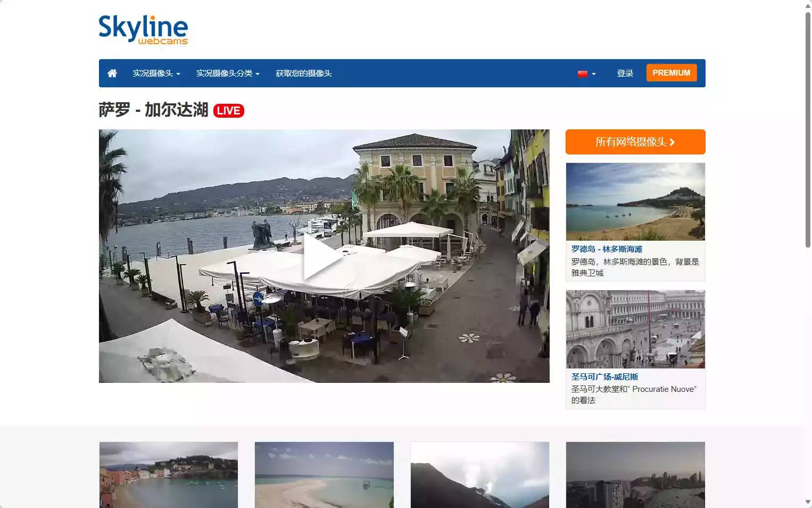Click the tropical beach webcam thumbnail
Viewport: 812px width, 508px height.
(324, 474)
